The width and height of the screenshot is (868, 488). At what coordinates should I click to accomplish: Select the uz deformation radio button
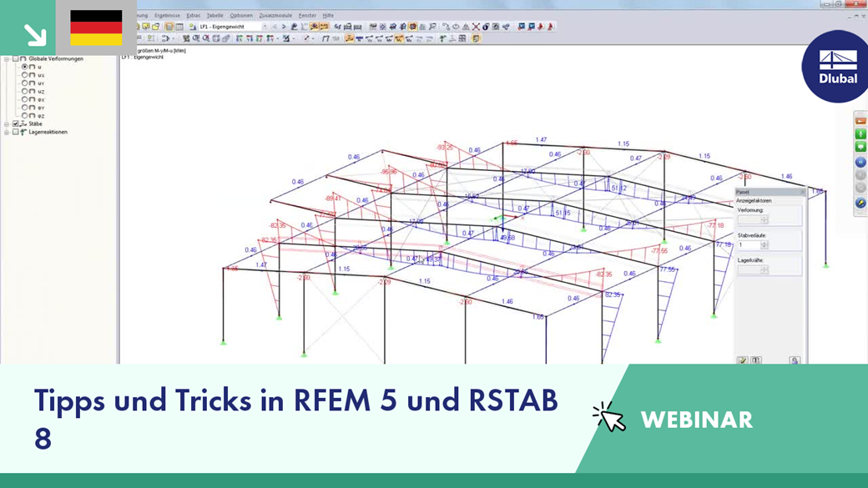click(24, 91)
